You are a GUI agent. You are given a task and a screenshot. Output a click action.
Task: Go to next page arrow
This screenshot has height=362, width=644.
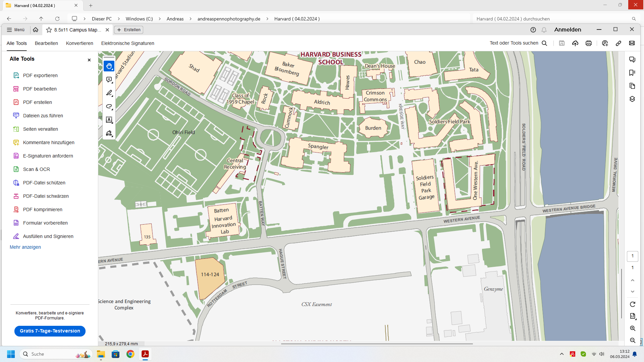coord(633,292)
